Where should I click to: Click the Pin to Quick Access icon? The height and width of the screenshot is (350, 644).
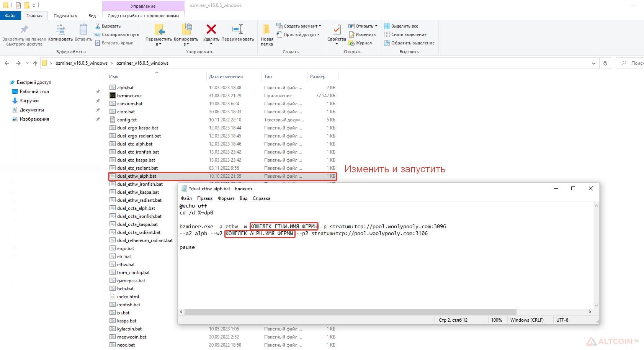pyautogui.click(x=25, y=29)
